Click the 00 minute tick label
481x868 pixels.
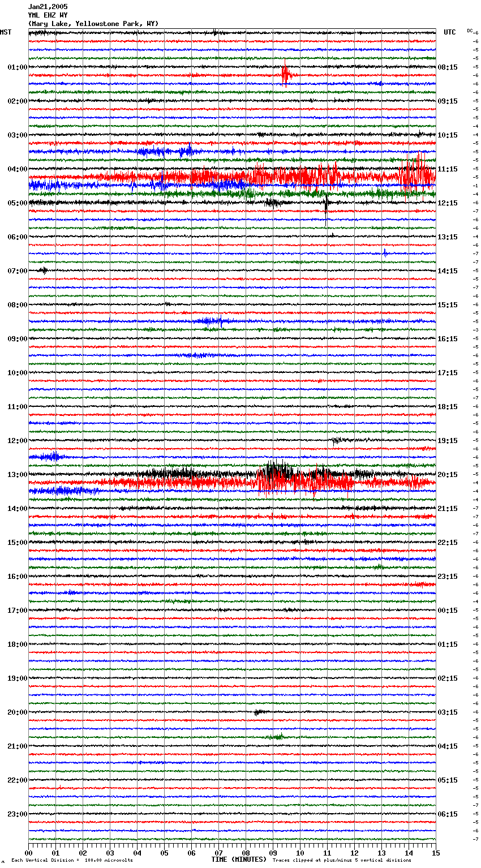coord(29,853)
